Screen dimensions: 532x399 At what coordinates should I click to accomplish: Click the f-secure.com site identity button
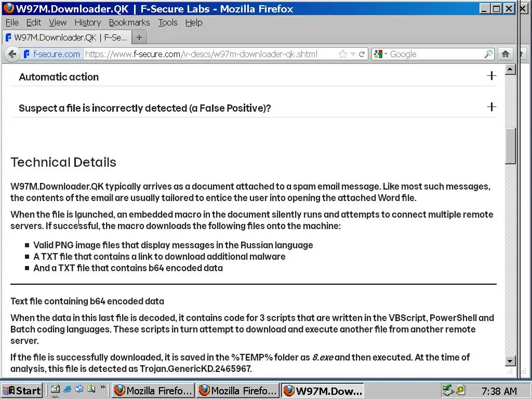pyautogui.click(x=51, y=54)
